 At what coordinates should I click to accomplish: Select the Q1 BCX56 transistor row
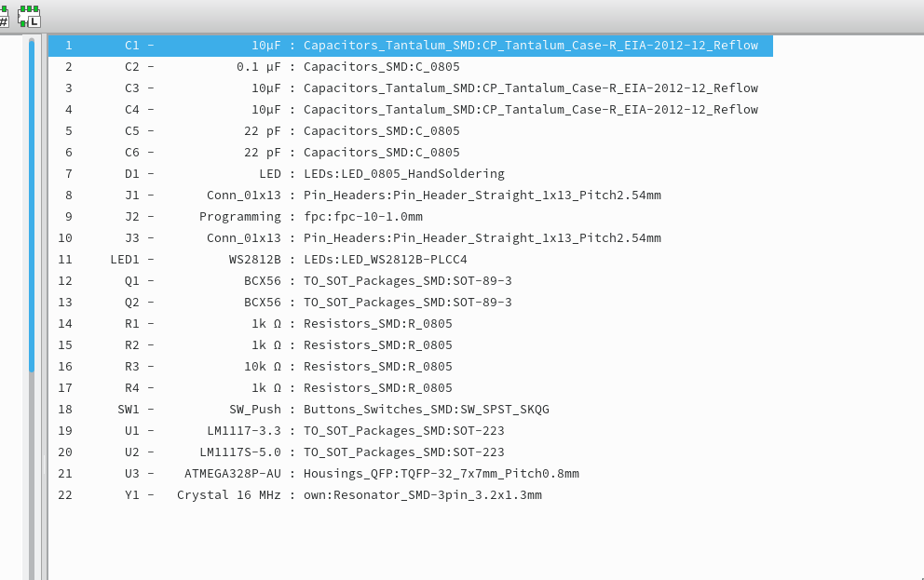click(411, 281)
